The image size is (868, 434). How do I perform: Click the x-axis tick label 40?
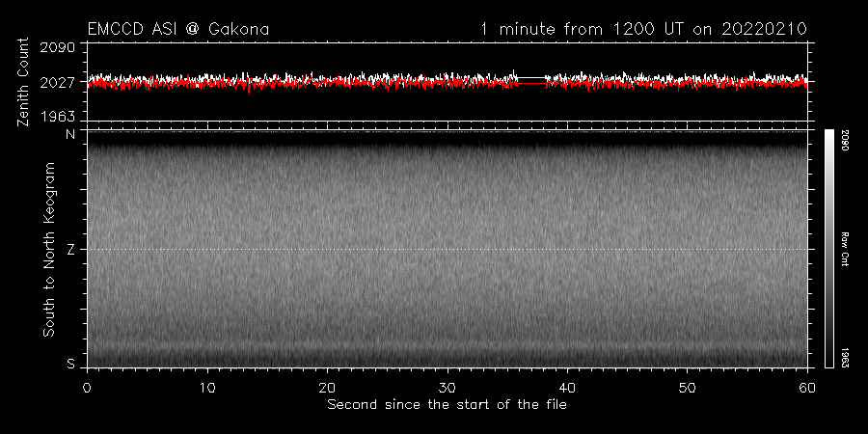pos(567,387)
